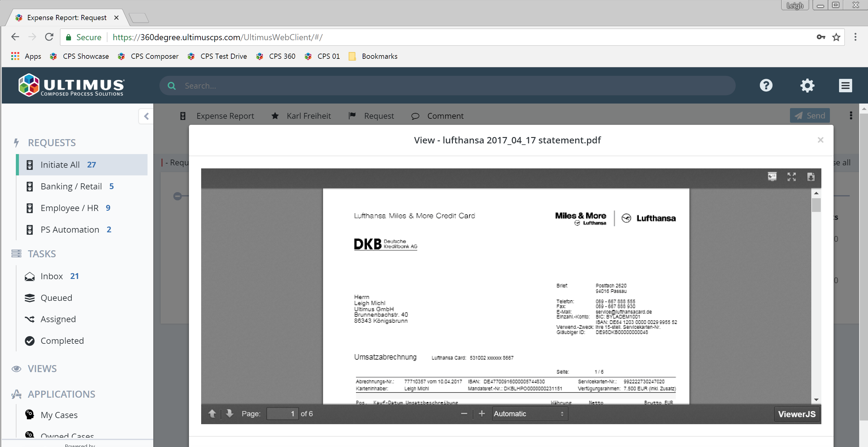Viewport: 868px width, 447px height.
Task: Click the Ultimus logo
Action: 71,85
